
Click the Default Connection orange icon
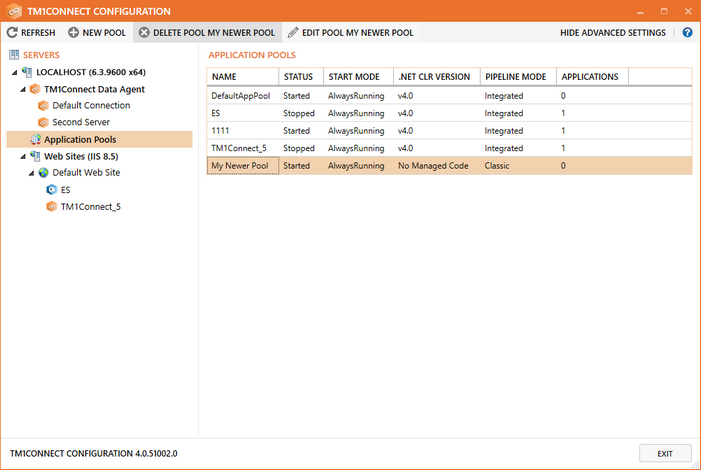tap(43, 106)
